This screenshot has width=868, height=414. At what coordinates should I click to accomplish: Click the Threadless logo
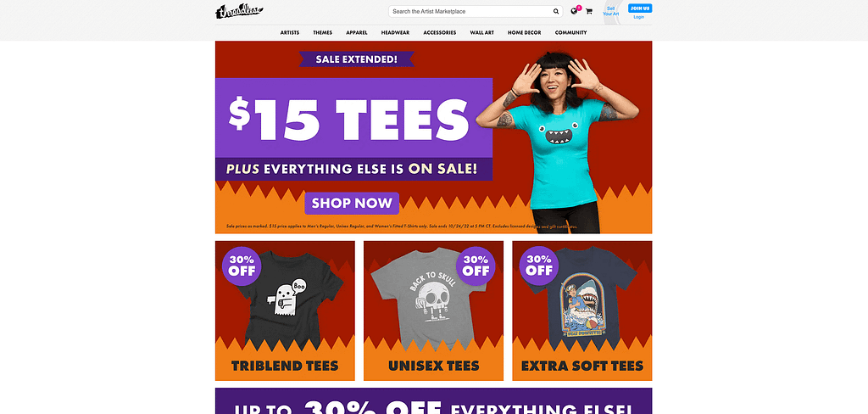click(x=239, y=11)
